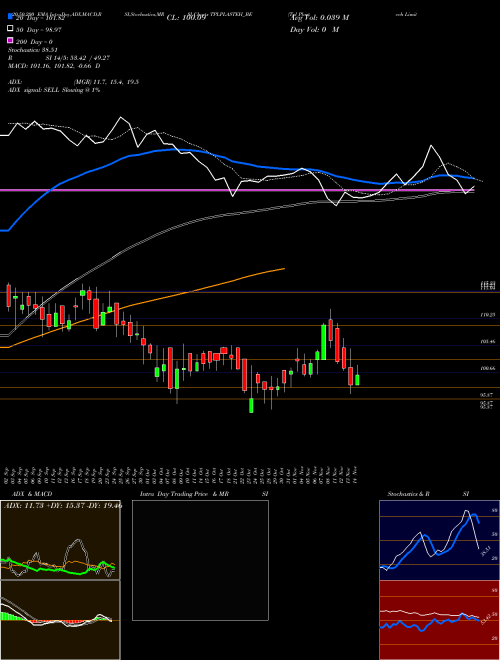The height and width of the screenshot is (660, 500).
Task: Open the empty Intra Day Trading Price panel
Action: (x=200, y=560)
